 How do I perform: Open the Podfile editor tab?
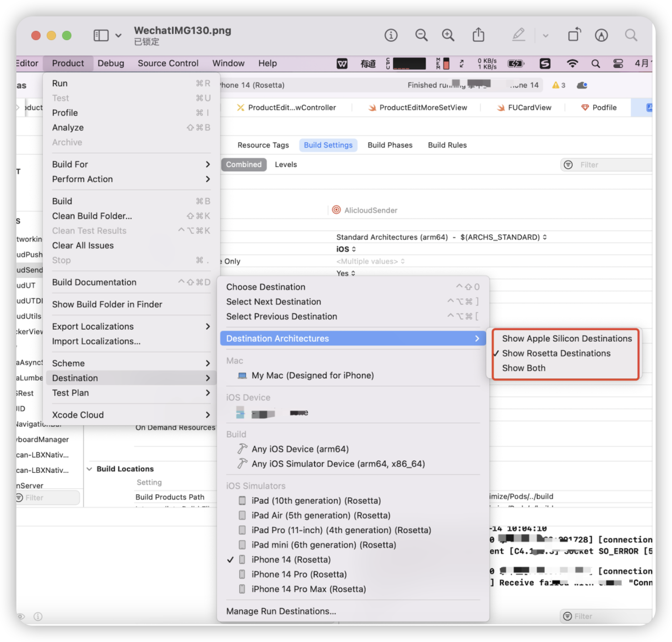[x=599, y=107]
